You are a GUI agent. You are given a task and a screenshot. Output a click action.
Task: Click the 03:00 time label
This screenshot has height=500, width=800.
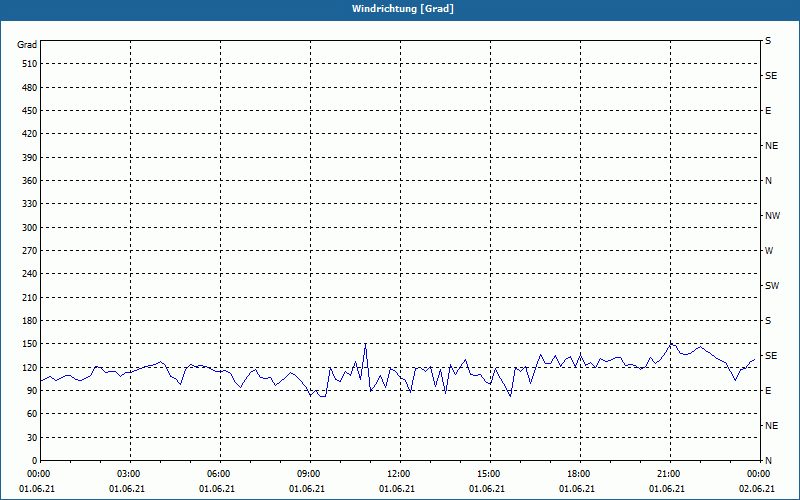click(130, 473)
